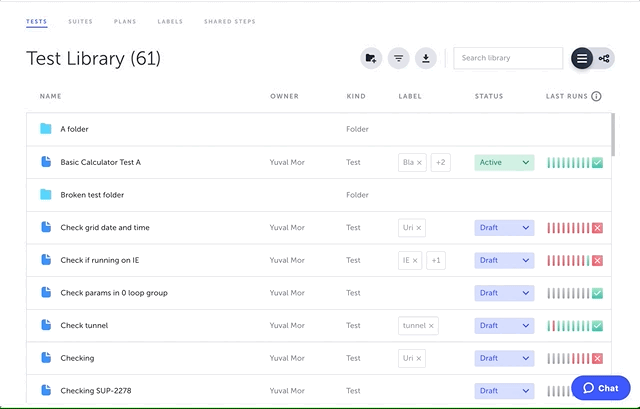Open the Plans tab
Screen dimensions: 640x409
[x=125, y=22]
